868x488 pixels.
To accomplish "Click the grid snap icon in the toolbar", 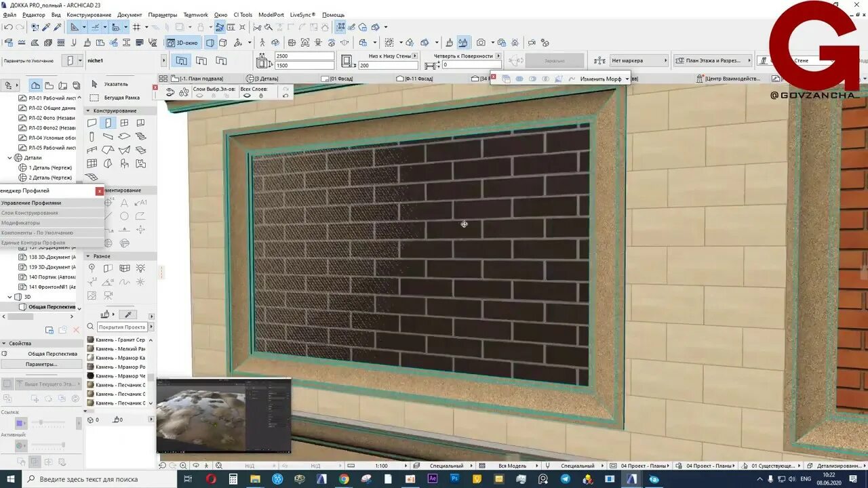I will (x=136, y=27).
